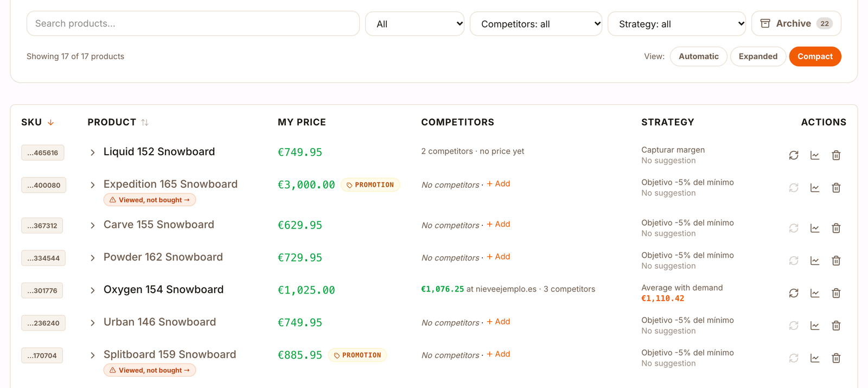Delete Splitboard 159 Snowboard row
Viewport: 868px width, 388px height.
(x=836, y=358)
